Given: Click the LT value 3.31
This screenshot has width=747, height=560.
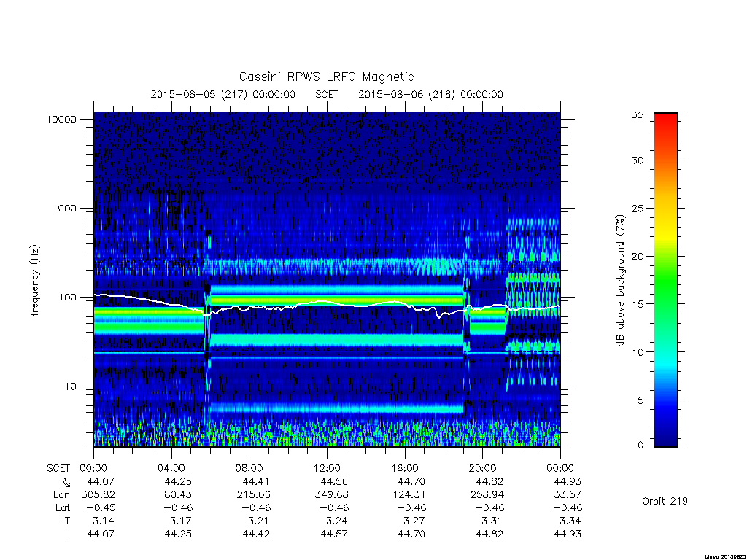Looking at the screenshot, I should point(492,521).
